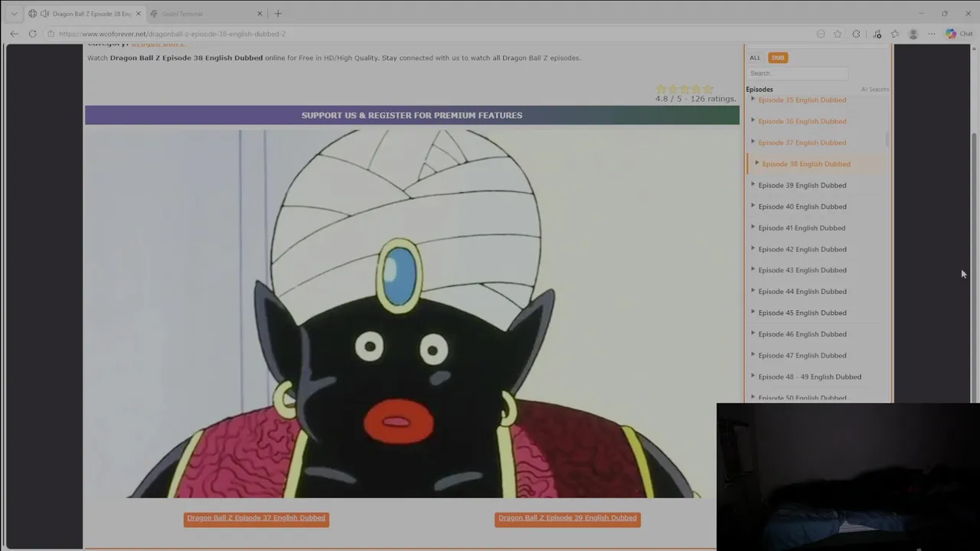Open Episode 39 English Dubbed link
Screen dimensions: 980x551
click(802, 185)
